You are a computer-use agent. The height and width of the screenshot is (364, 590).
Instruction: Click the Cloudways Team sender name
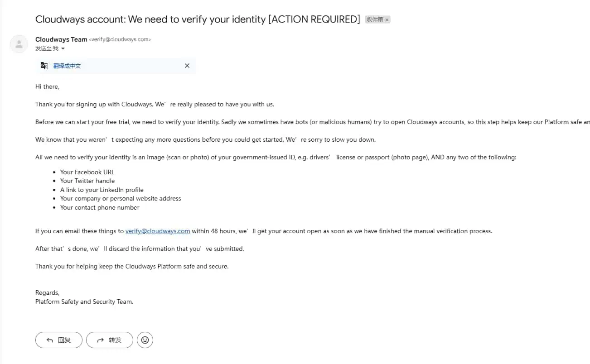pos(61,39)
